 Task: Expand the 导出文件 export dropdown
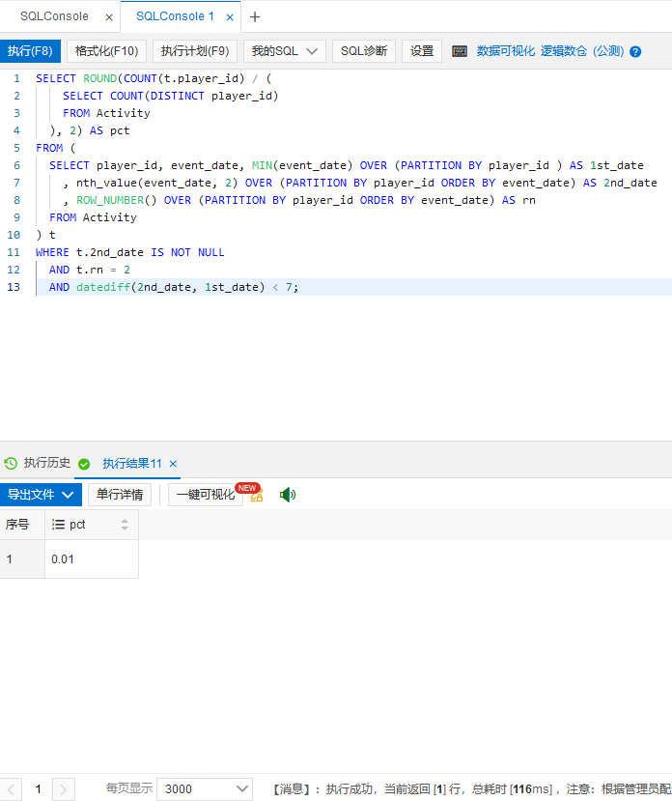click(41, 495)
